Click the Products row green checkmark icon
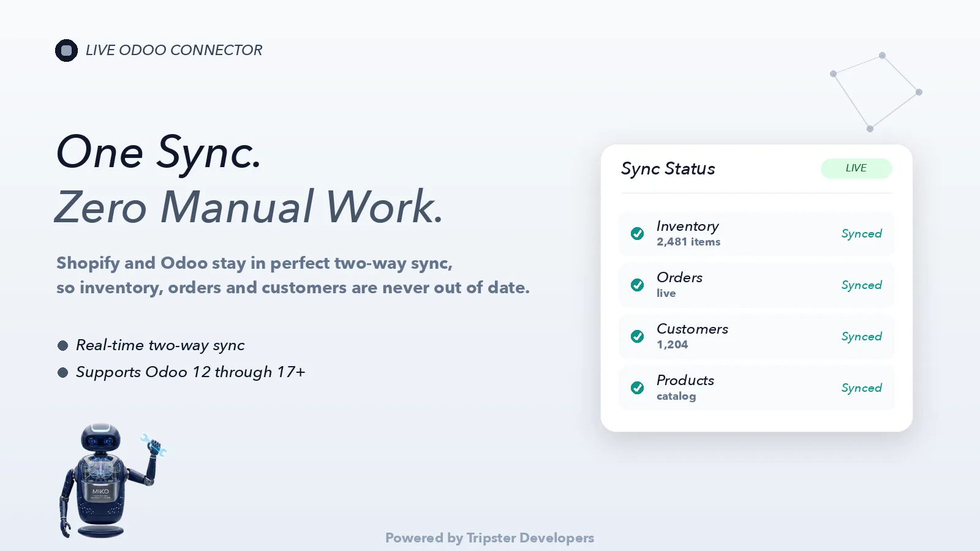The height and width of the screenshot is (551, 980). pos(637,388)
